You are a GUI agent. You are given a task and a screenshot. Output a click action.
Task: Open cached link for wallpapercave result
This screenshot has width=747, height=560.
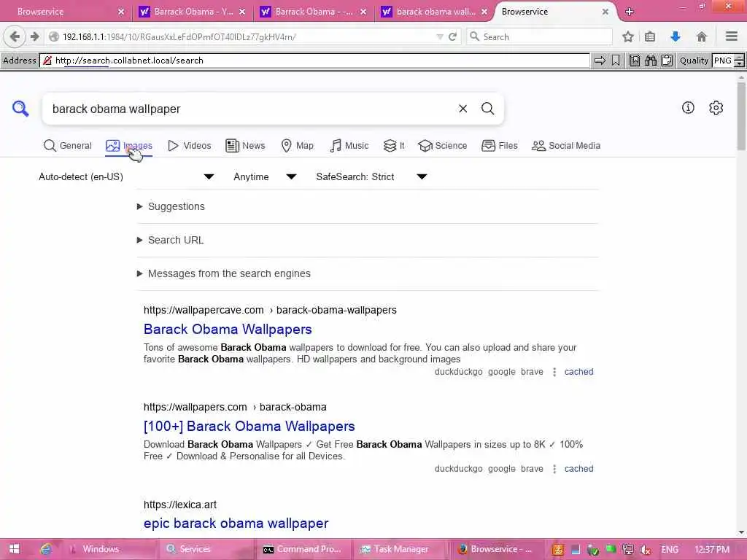click(x=578, y=372)
